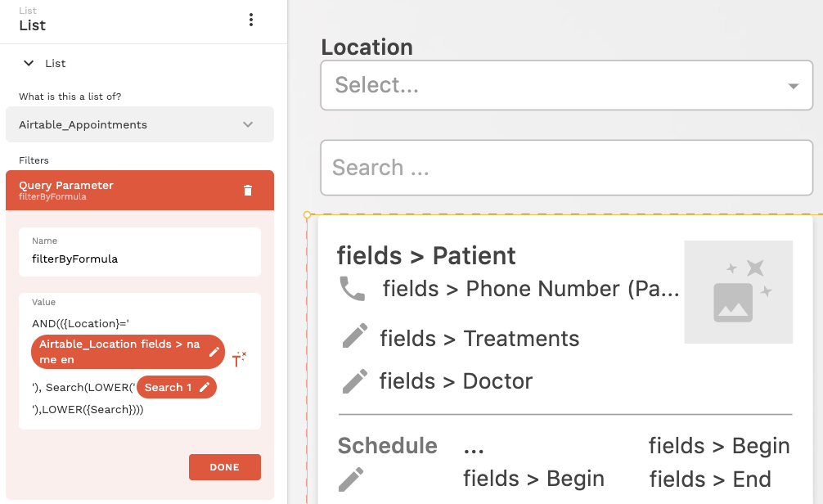Click the pencil icon next to Doctor

pyautogui.click(x=355, y=380)
